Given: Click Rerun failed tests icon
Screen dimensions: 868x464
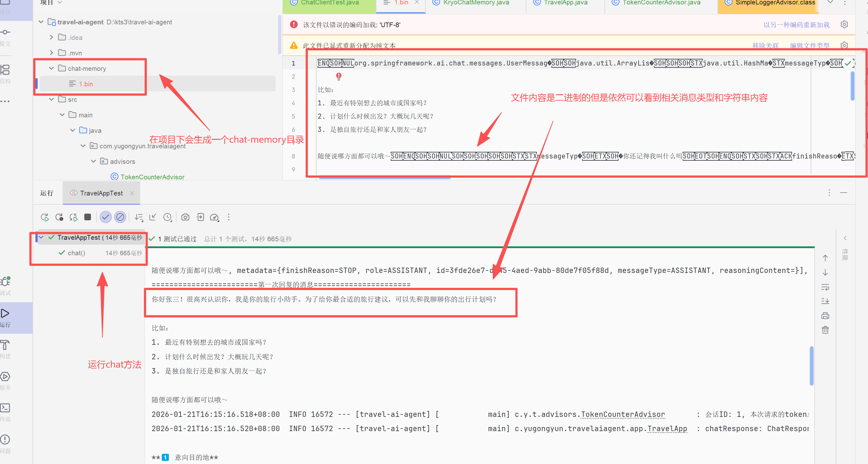Looking at the screenshot, I should (59, 217).
